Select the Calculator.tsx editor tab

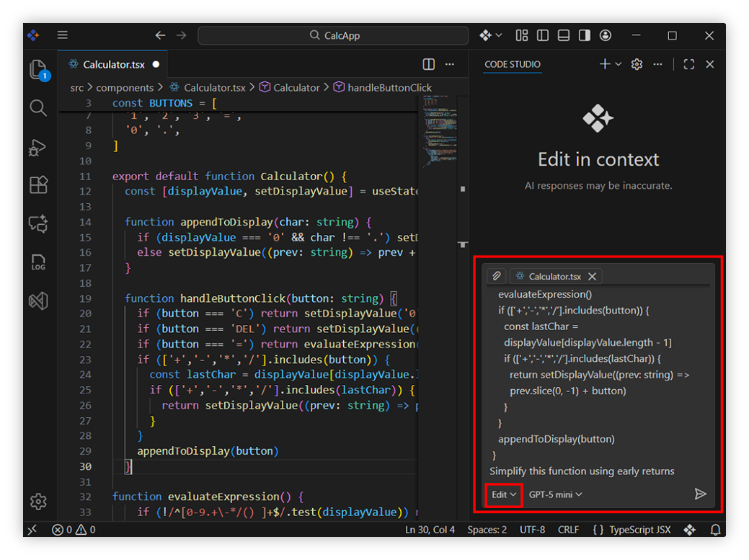113,64
